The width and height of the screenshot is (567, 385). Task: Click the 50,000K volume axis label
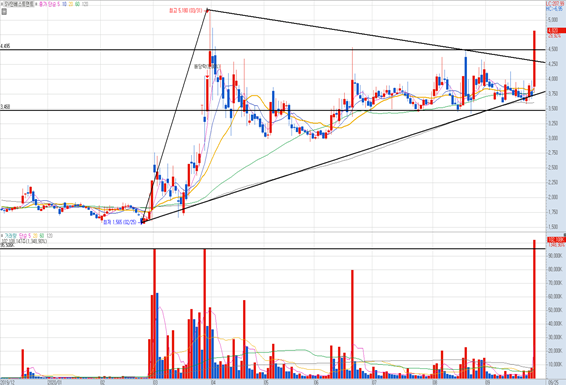pos(555,310)
